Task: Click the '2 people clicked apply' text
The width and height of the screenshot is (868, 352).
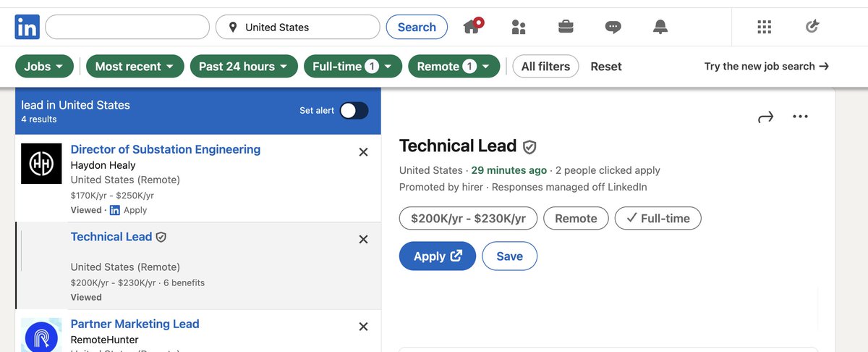Action: (608, 170)
